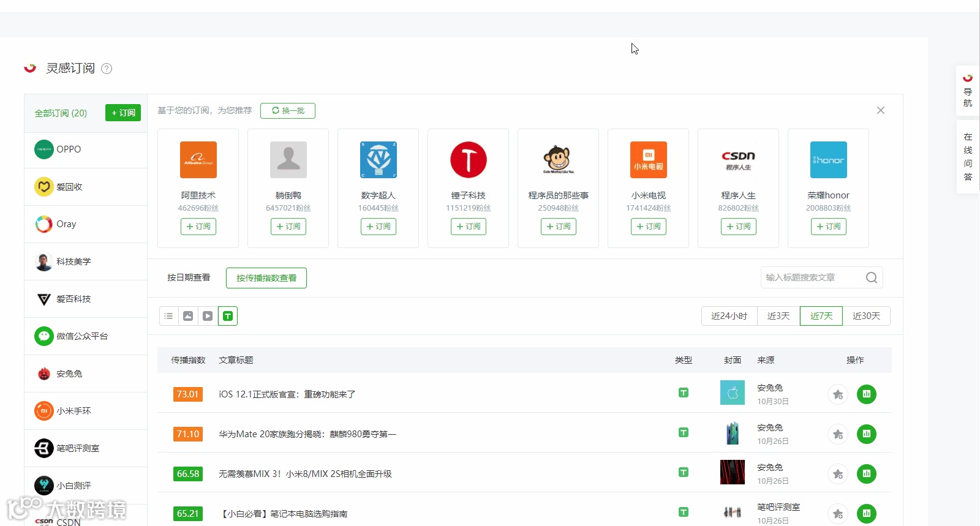The image size is (980, 526).
Task: Click the 阿里技术 account logo
Action: pyautogui.click(x=198, y=160)
